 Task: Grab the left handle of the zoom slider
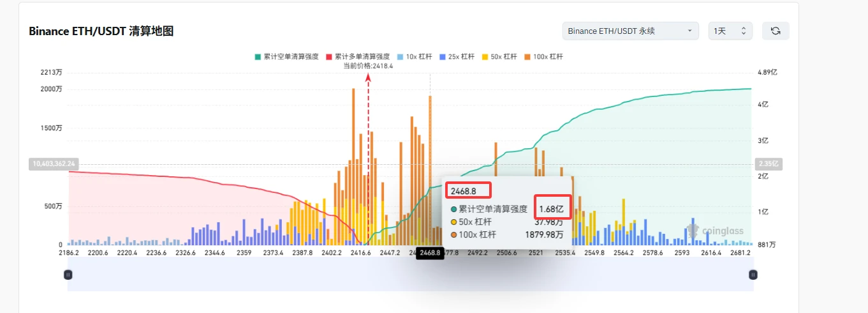point(68,275)
